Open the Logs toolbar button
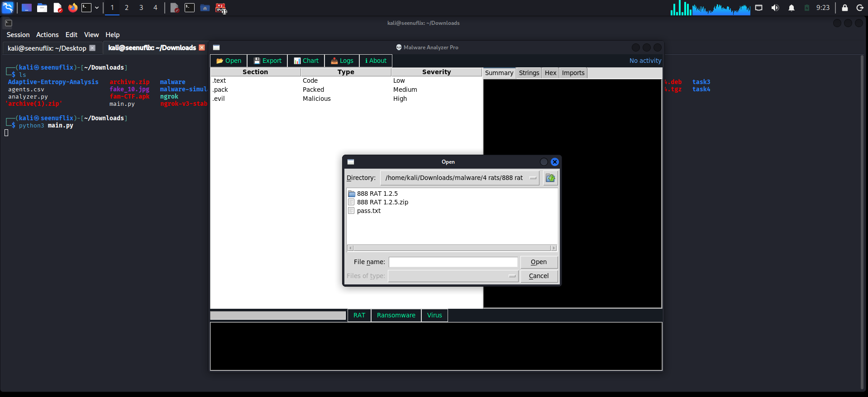 click(342, 61)
